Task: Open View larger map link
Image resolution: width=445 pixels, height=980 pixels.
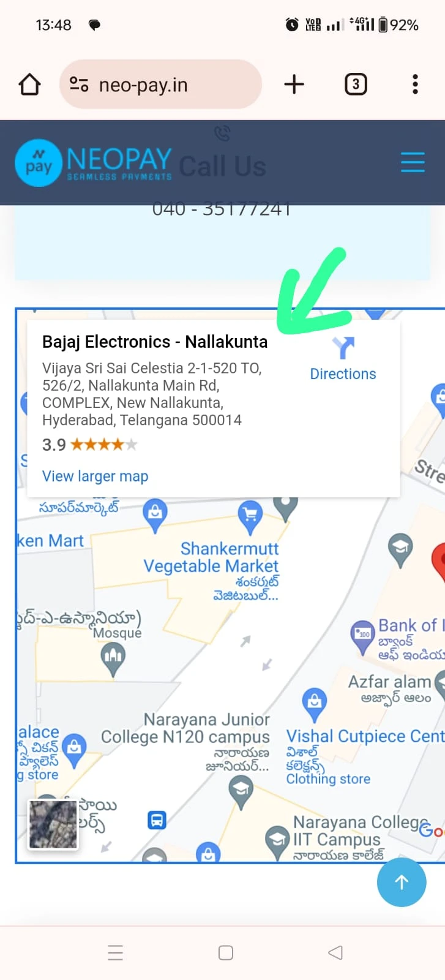Action: 95,476
